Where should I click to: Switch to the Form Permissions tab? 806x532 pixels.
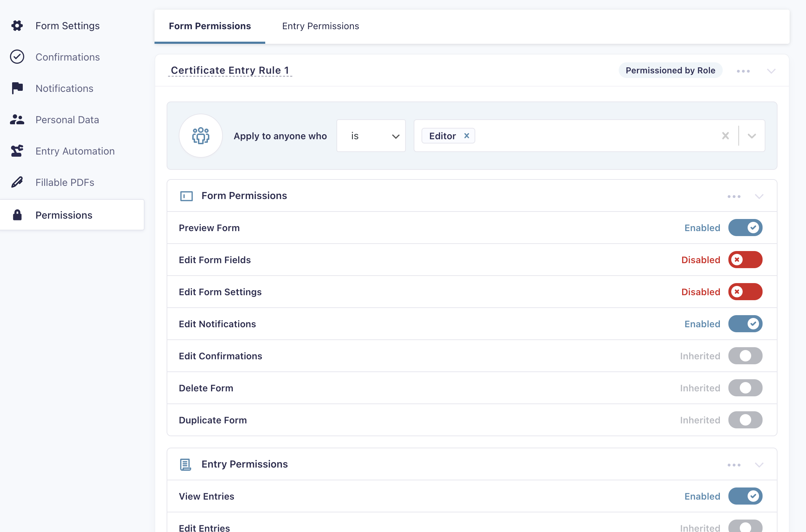[x=210, y=26]
